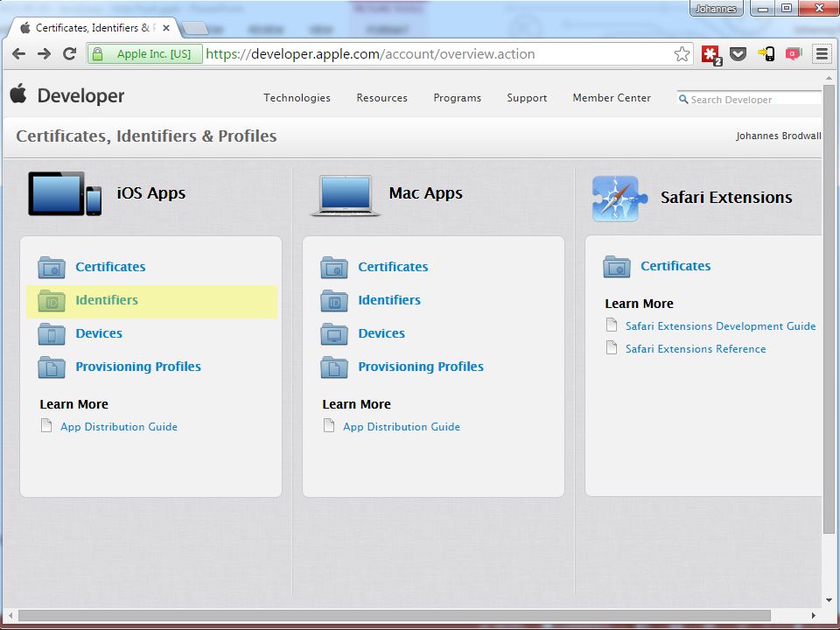The image size is (840, 630).
Task: Open iOS Apps Certificates link
Action: pyautogui.click(x=110, y=267)
